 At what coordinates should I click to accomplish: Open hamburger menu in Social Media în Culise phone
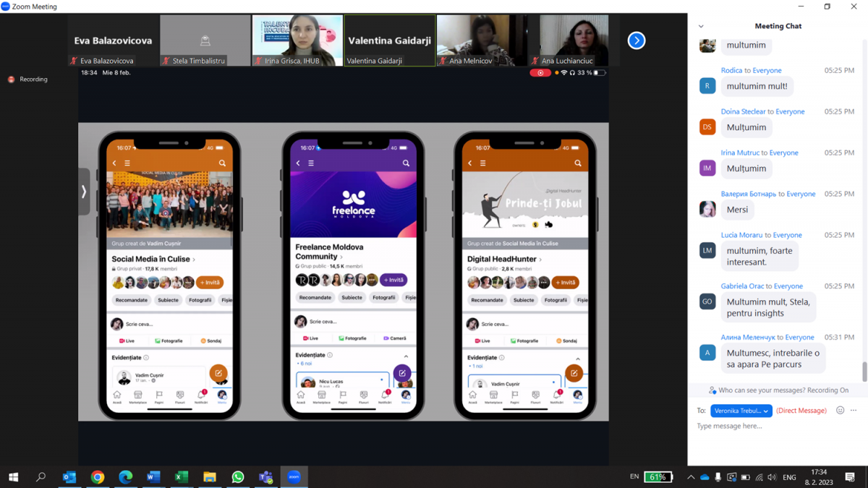pos(127,163)
